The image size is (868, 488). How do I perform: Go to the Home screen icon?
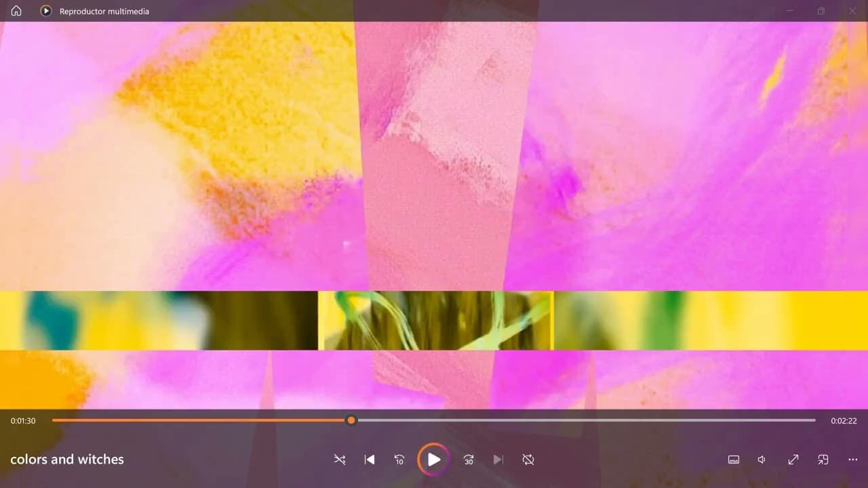(x=16, y=11)
